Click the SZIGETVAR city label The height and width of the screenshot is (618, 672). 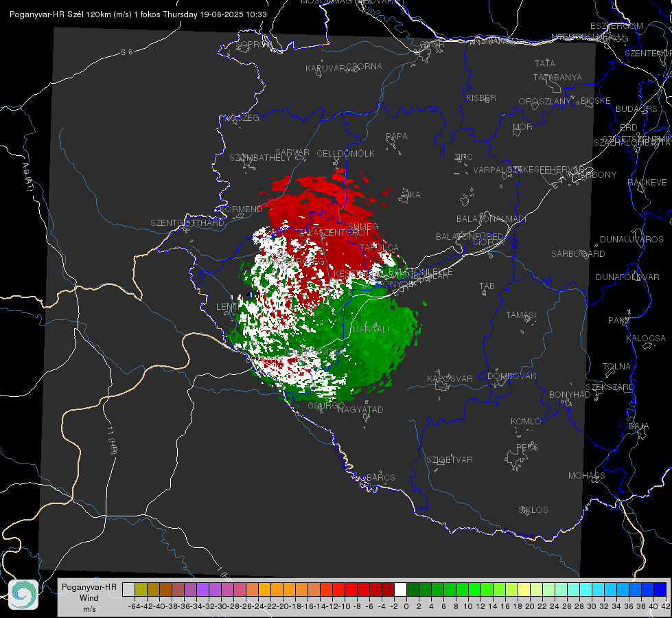450,460
